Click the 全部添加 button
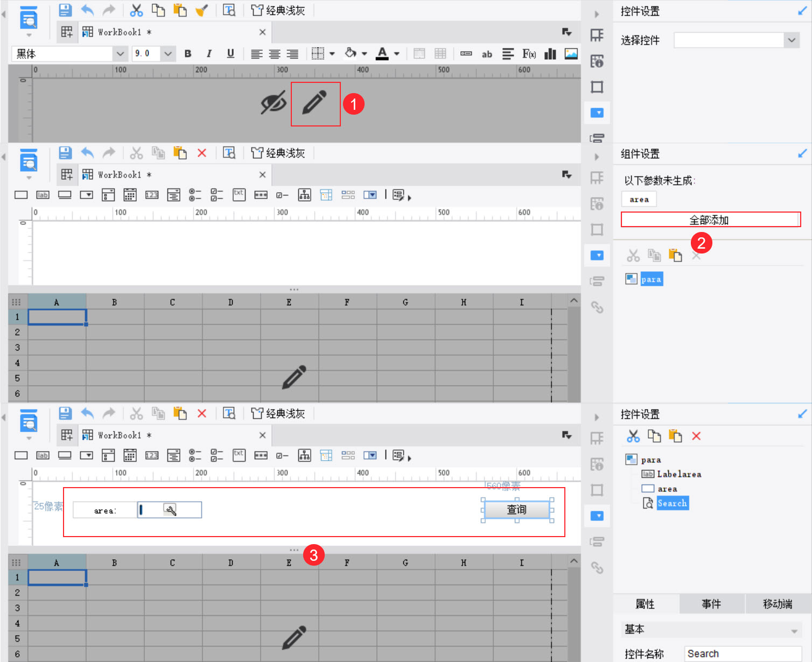The height and width of the screenshot is (662, 812). [x=710, y=220]
